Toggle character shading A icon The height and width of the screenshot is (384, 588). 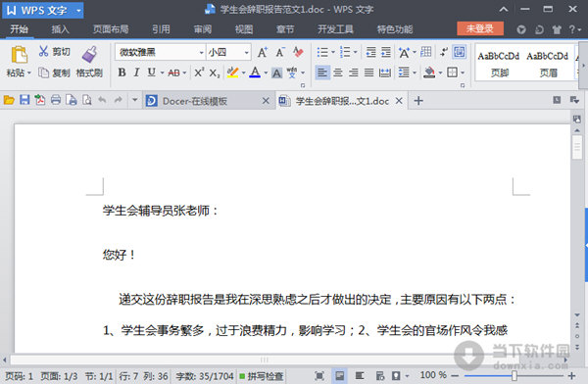pos(276,72)
